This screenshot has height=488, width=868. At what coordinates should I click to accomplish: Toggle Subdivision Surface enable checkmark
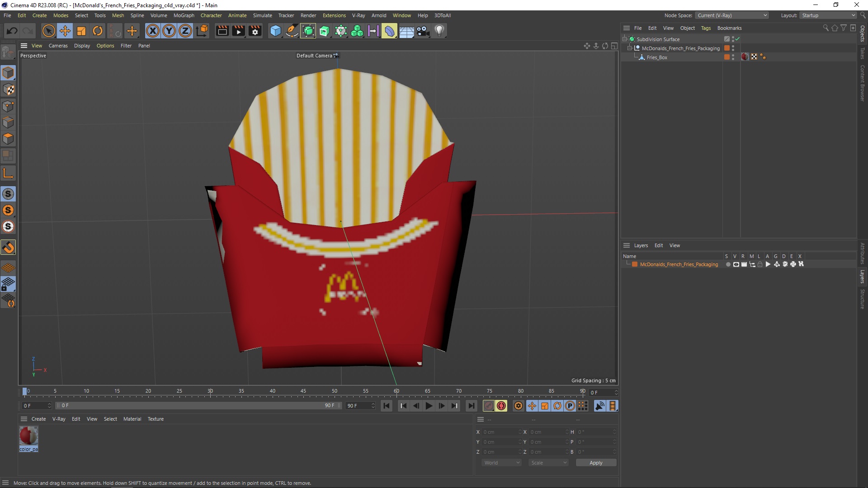tap(738, 39)
